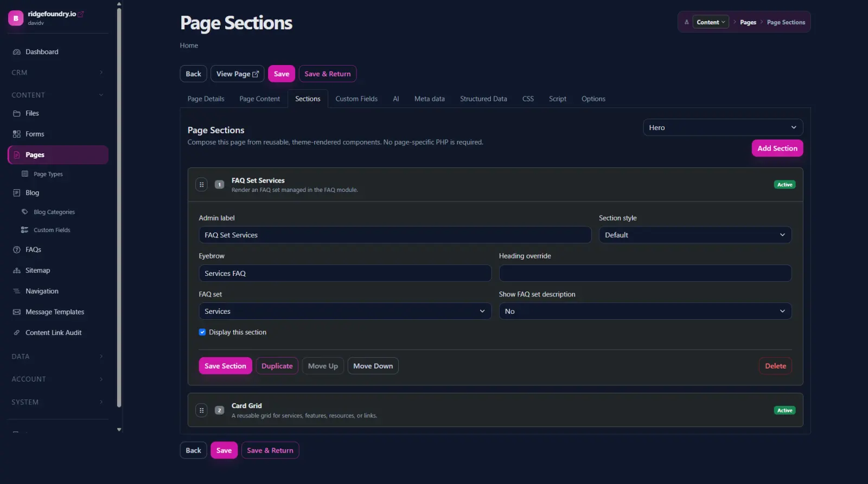Click the breadcrumb home icon
The width and height of the screenshot is (868, 484).
pyautogui.click(x=686, y=22)
